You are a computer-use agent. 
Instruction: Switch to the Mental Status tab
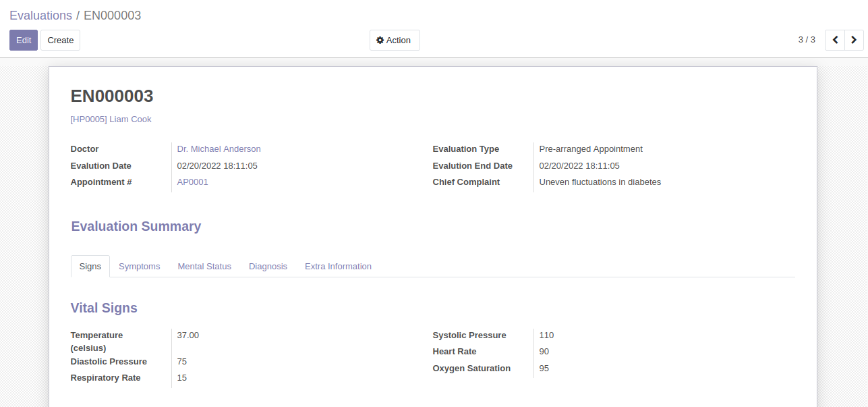click(x=204, y=267)
